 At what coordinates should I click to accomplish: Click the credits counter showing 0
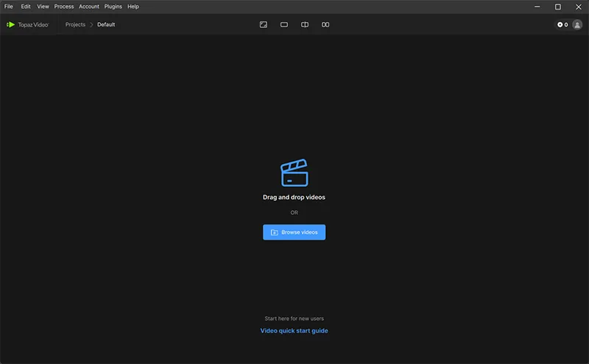(x=562, y=25)
